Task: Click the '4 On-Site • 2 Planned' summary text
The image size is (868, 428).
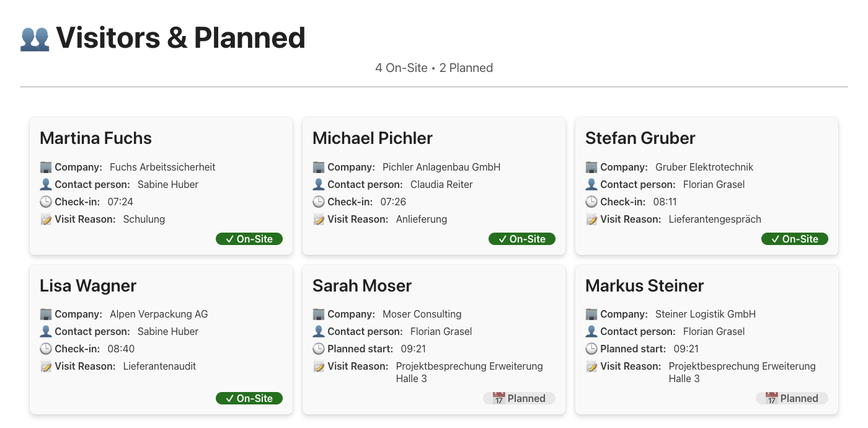Action: [x=434, y=68]
